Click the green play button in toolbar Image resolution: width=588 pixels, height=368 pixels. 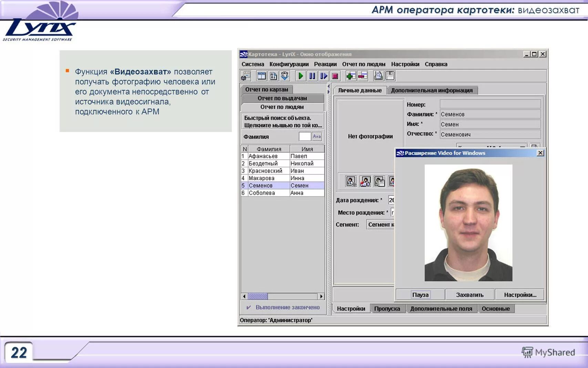pyautogui.click(x=301, y=76)
